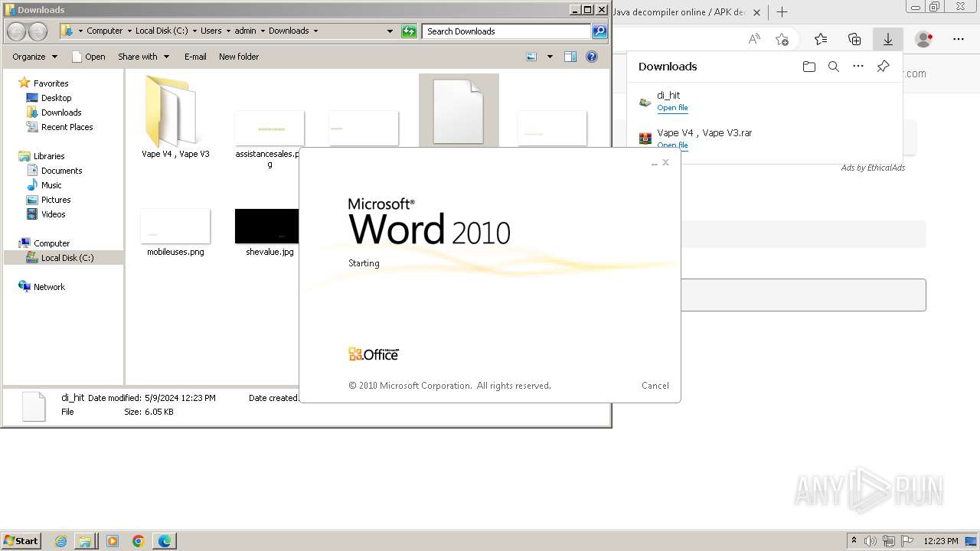Open a new tab in Edge
The height and width of the screenshot is (551, 980).
tap(782, 12)
